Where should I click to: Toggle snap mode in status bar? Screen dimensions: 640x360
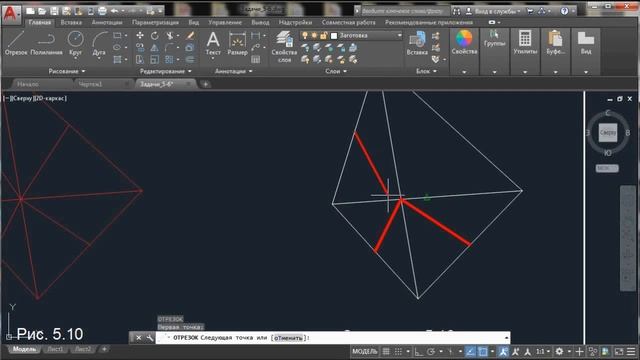coord(398,351)
